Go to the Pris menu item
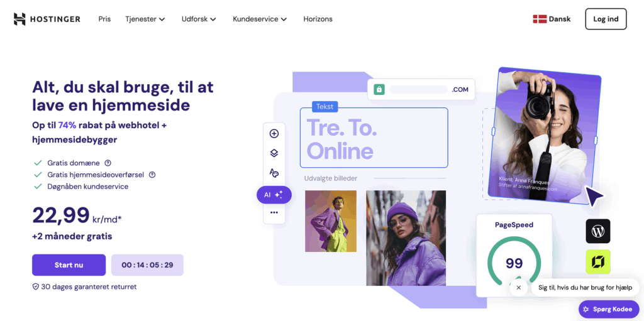The width and height of the screenshot is (644, 321). tap(104, 19)
